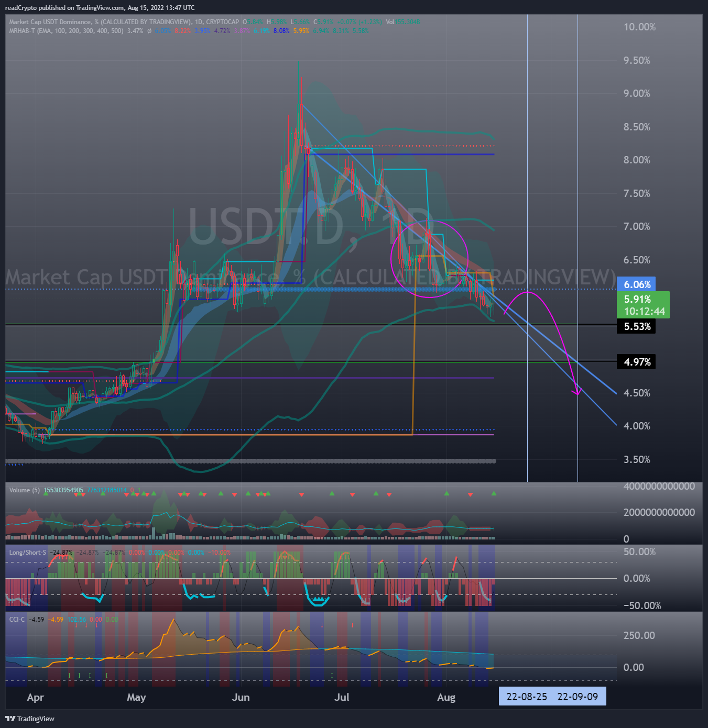Click the 155303954905 volume legend value

(63, 490)
